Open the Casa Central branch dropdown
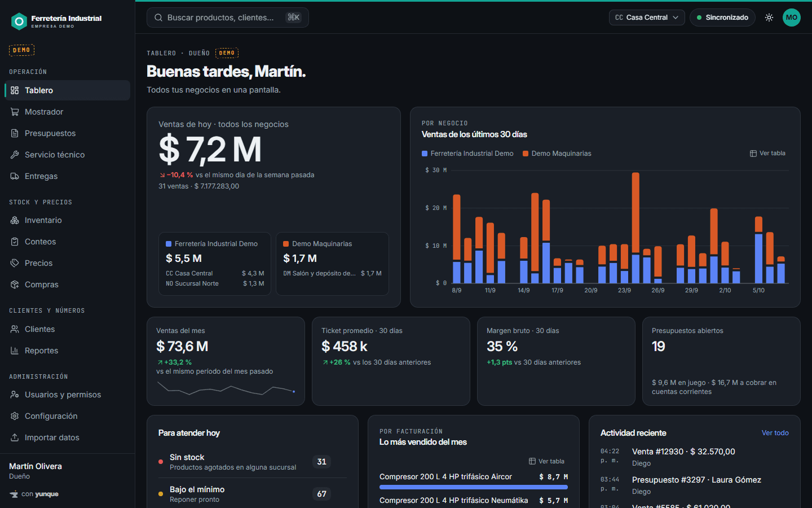Screen dimensions: 812x508 (647, 17)
